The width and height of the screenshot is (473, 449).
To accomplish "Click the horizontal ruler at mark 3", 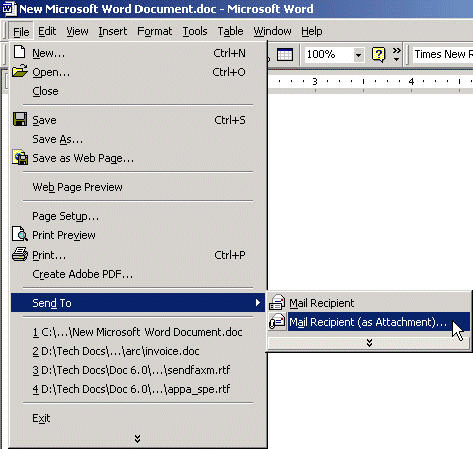I will [315, 81].
